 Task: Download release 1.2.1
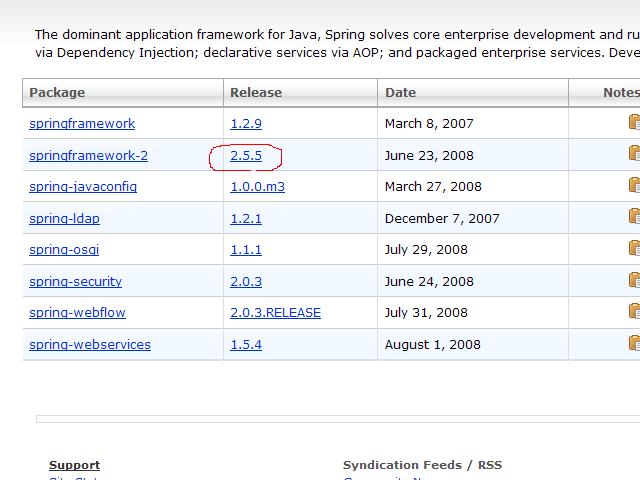click(x=246, y=219)
